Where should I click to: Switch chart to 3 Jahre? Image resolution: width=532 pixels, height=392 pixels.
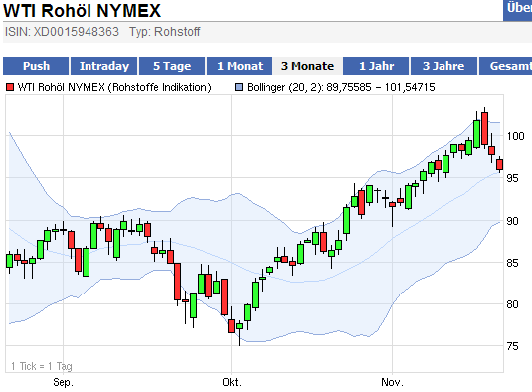click(x=443, y=66)
